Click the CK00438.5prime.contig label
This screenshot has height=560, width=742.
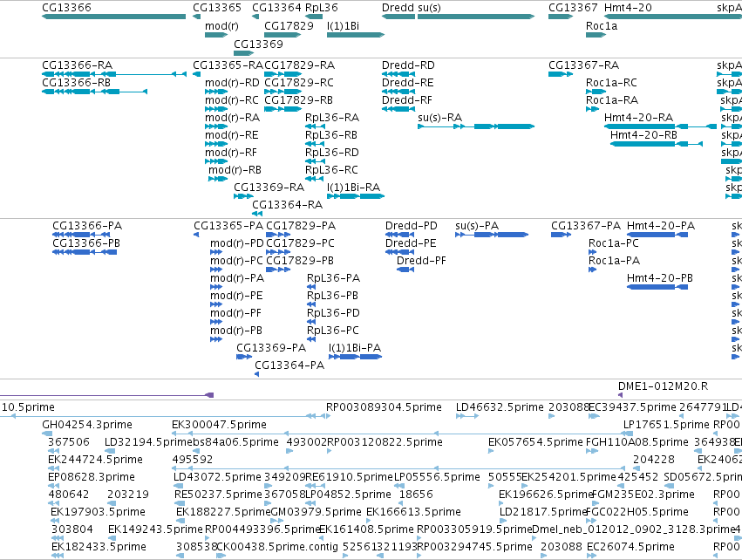(x=277, y=546)
